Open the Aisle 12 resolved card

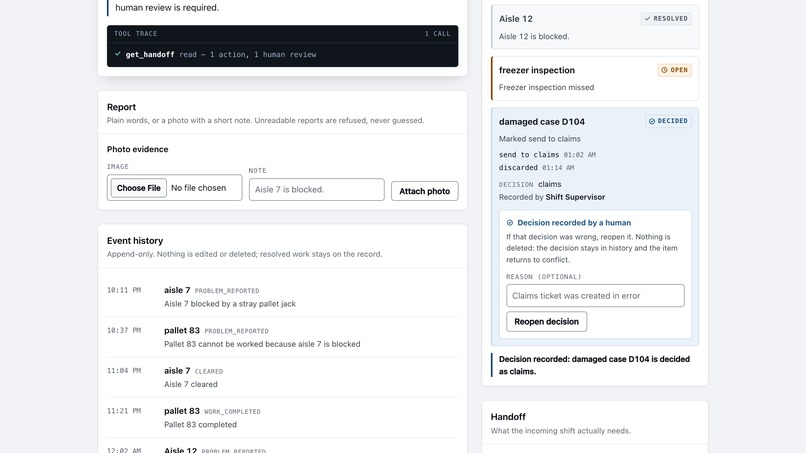click(595, 27)
